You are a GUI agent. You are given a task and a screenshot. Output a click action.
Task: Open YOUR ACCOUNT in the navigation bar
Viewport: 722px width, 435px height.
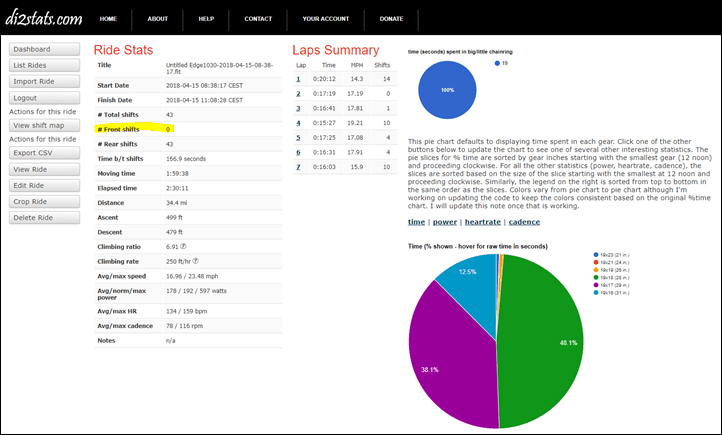pos(326,19)
